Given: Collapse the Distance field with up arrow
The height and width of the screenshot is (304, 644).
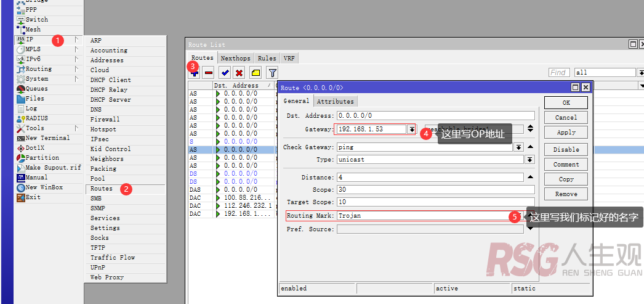Looking at the screenshot, I should coord(530,178).
